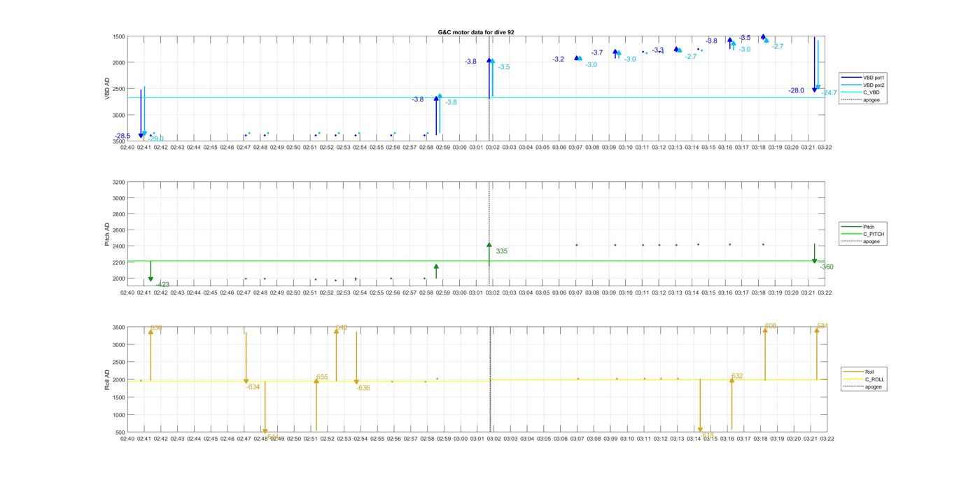
Task: Click the '632' roll data label
Action: (x=737, y=377)
